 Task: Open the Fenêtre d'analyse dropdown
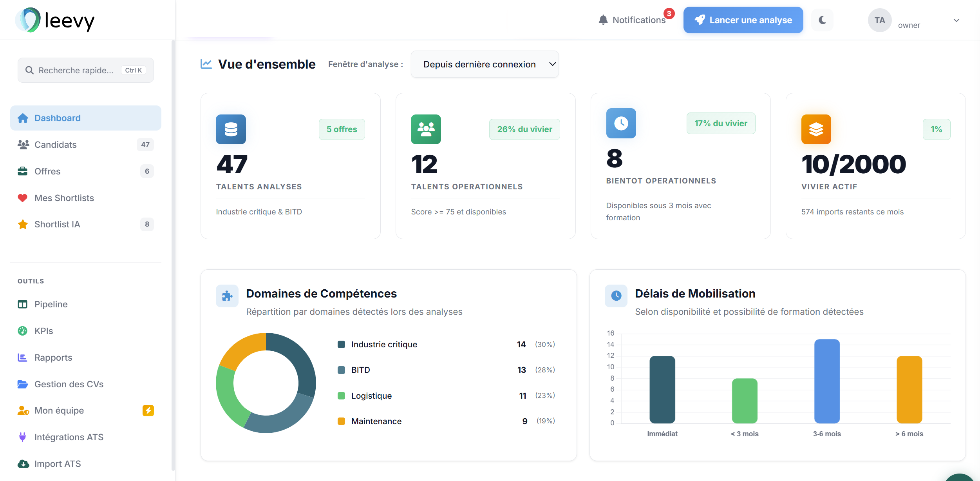(x=485, y=64)
